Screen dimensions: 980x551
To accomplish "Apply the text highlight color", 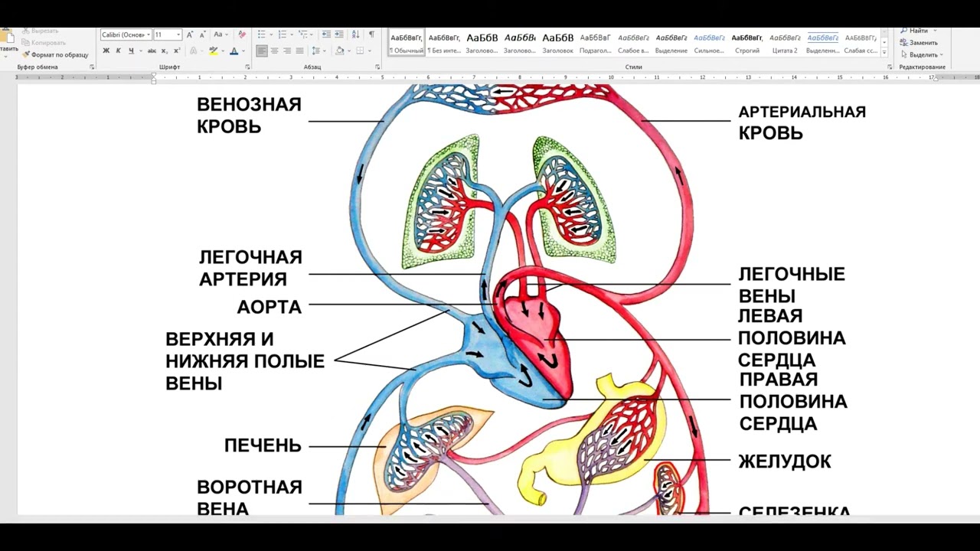I will pyautogui.click(x=214, y=51).
